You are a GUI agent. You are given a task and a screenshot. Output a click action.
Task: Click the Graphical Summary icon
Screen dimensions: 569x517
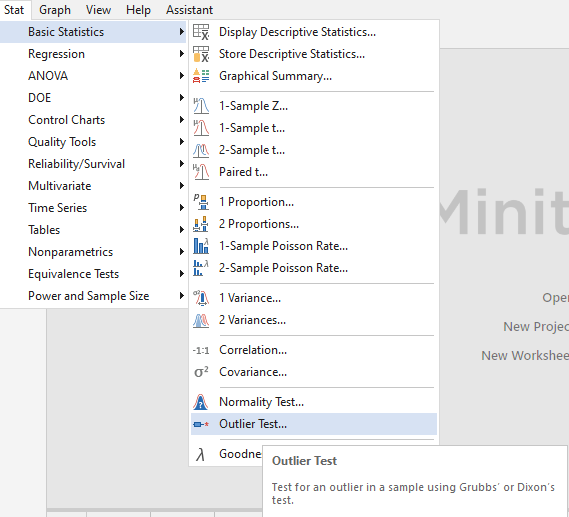coord(201,76)
